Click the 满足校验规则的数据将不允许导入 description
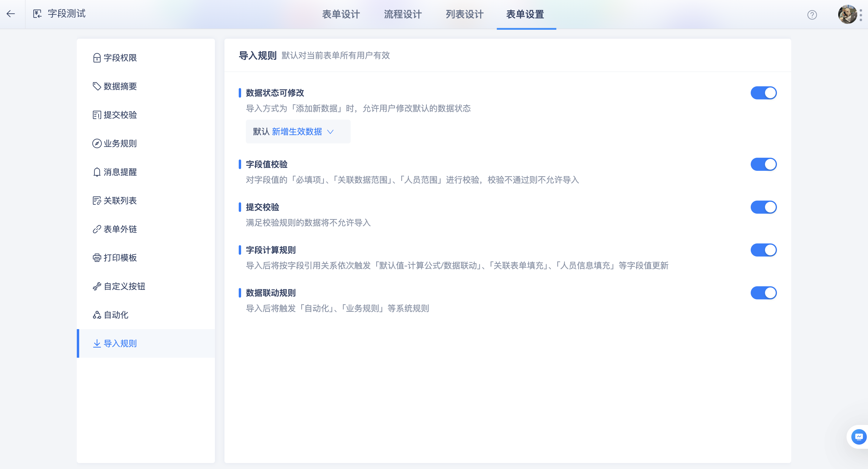This screenshot has width=868, height=469. (x=308, y=223)
